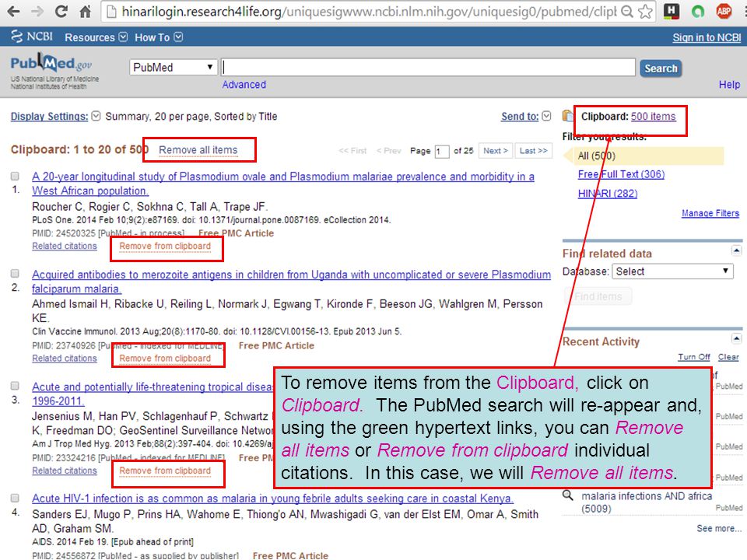
Task: Click the Sign in to NCBI link
Action: pyautogui.click(x=706, y=37)
